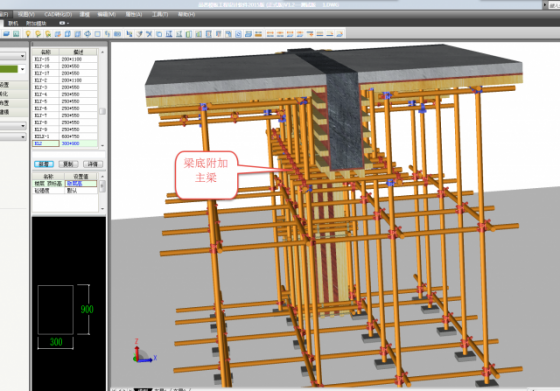Select the beam row ending in -17
The width and height of the screenshot is (560, 391).
coord(65,73)
